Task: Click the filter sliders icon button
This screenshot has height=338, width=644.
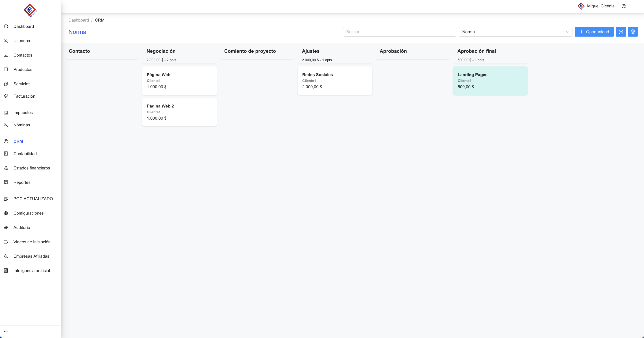Action: point(621,32)
